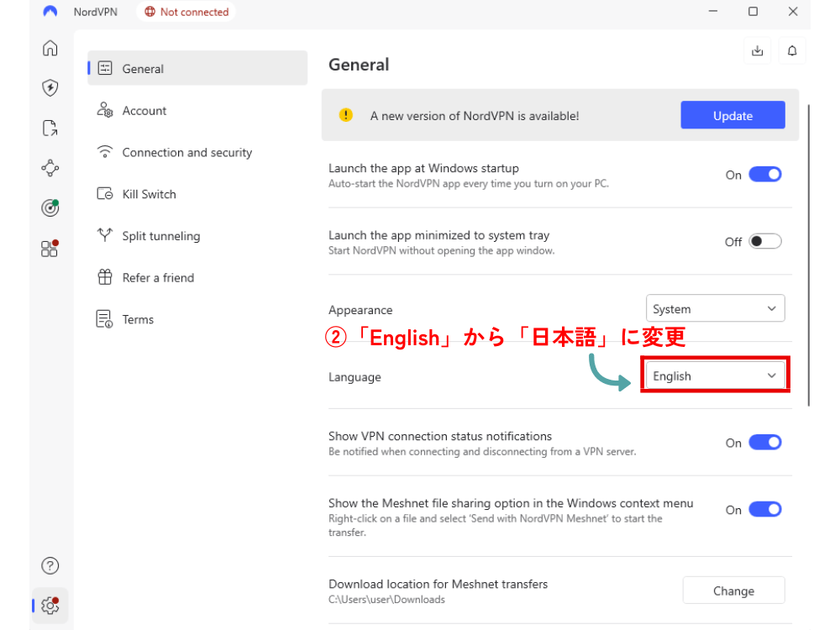Open the Meshnet sidebar icon

click(x=50, y=168)
